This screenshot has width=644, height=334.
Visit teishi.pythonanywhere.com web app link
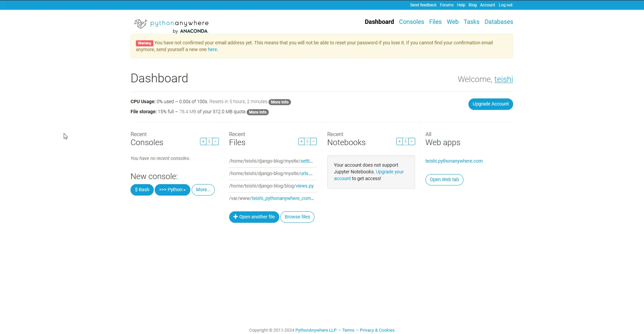pyautogui.click(x=454, y=161)
